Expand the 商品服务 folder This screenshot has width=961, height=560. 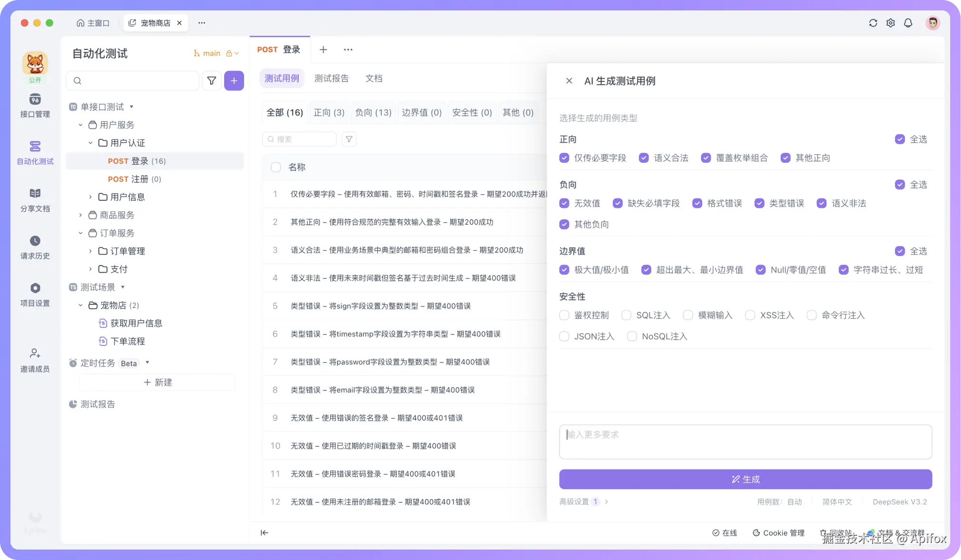coord(80,215)
